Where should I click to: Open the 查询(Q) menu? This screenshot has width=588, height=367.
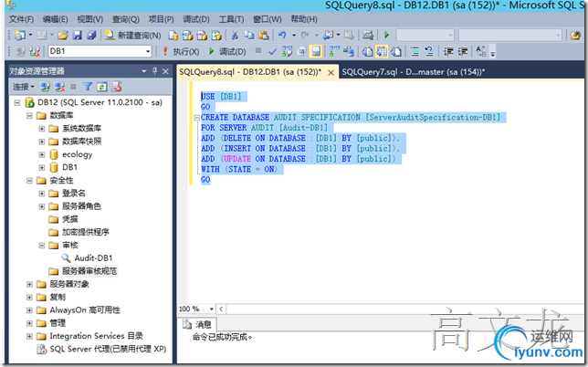[x=126, y=19]
